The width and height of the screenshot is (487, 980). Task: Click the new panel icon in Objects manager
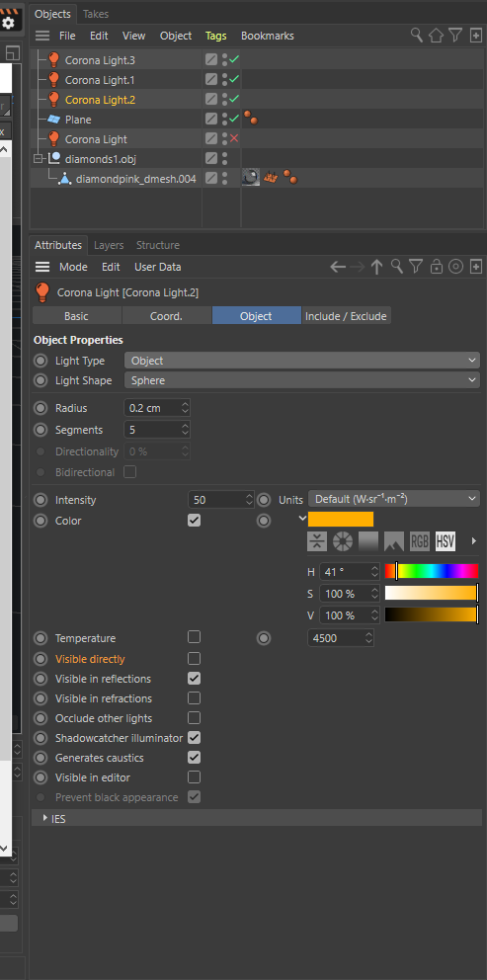(475, 36)
